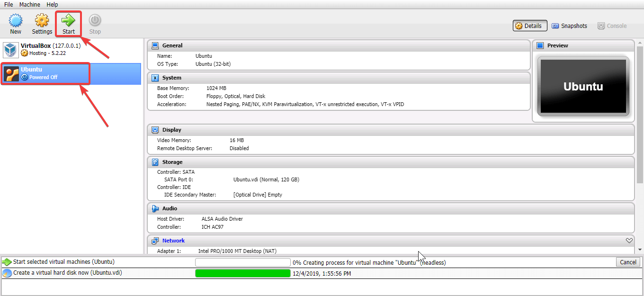Click the New virtual machine icon
This screenshot has width=644, height=296.
pos(16,20)
